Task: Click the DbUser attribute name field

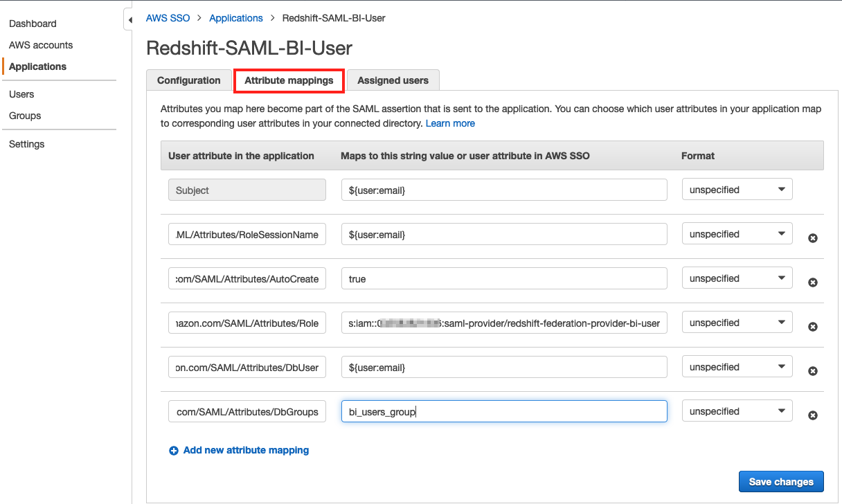Action: (247, 367)
